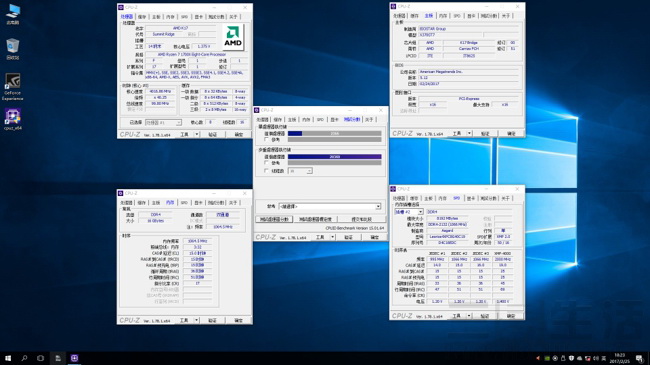Click the USB safely-remove tray icon
This screenshot has width=650, height=365.
(563, 358)
